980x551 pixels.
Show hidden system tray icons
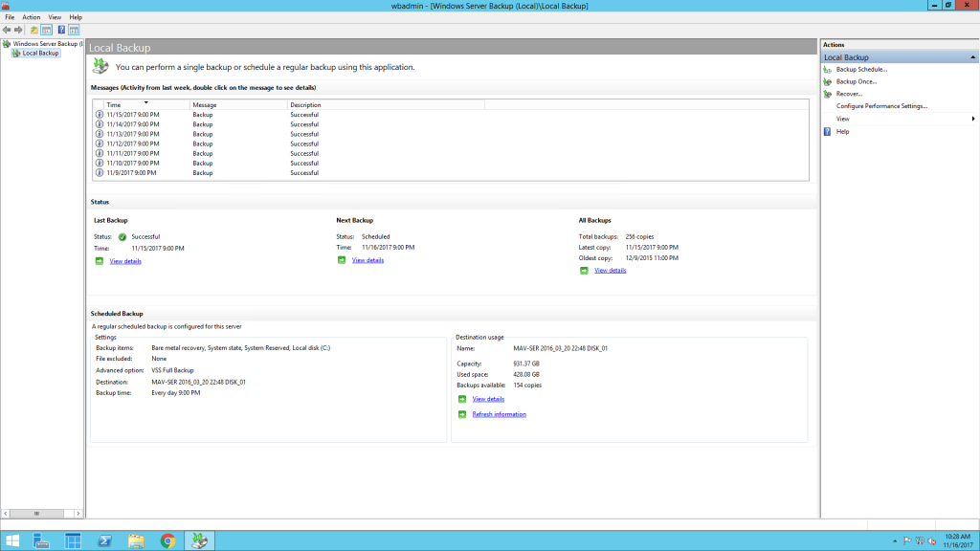[x=895, y=541]
